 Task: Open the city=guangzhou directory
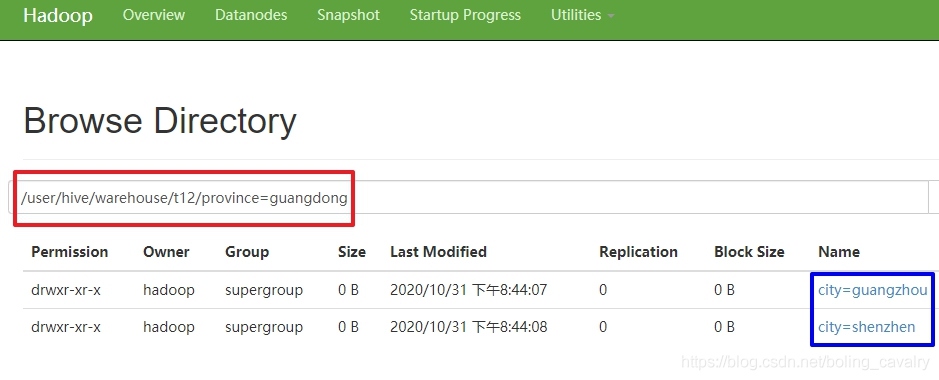pos(873,290)
